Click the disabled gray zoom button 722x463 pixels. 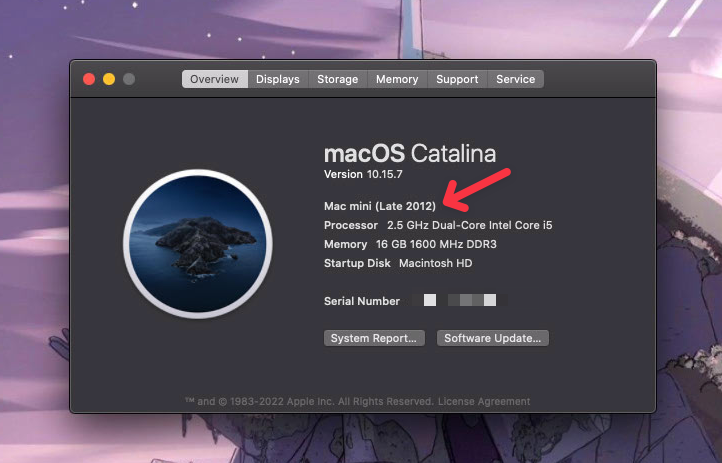pyautogui.click(x=129, y=79)
